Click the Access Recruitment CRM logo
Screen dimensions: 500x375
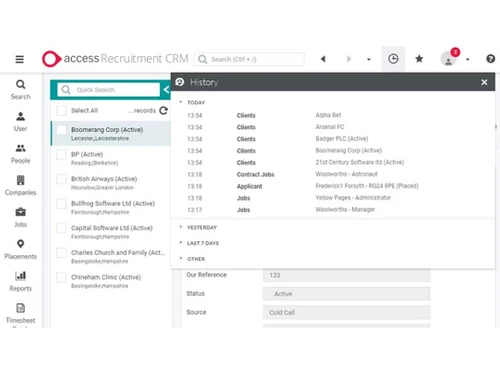pyautogui.click(x=115, y=59)
